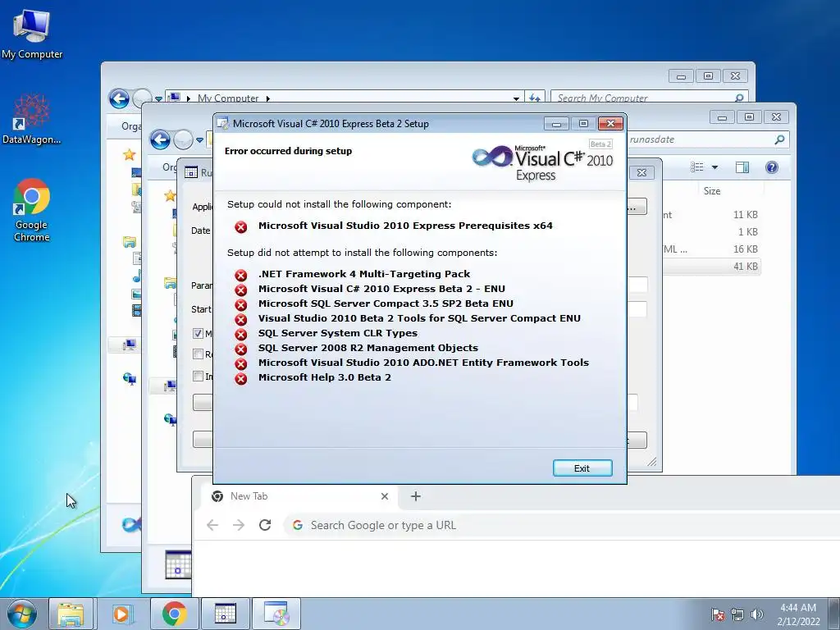Open the Windows Start menu
This screenshot has height=630, width=840.
click(22, 614)
